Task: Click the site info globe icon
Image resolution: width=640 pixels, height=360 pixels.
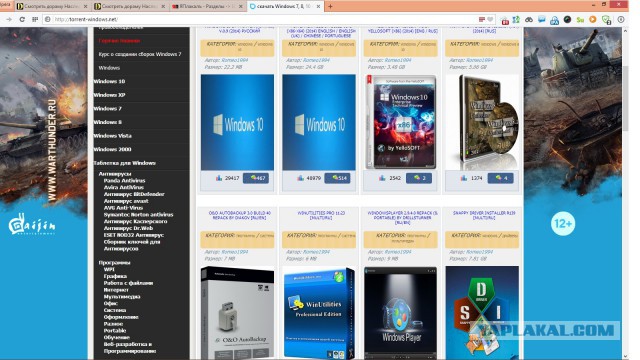Action: tap(48, 19)
